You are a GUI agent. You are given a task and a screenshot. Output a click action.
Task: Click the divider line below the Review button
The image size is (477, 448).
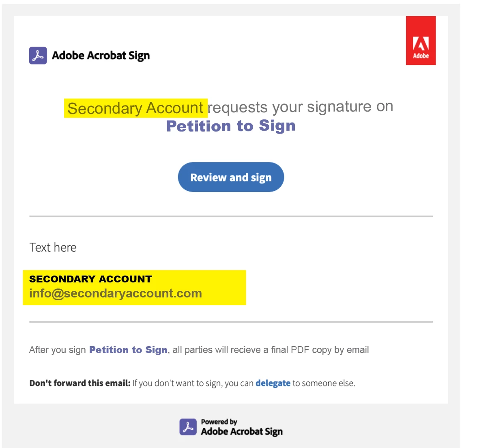pyautogui.click(x=231, y=216)
